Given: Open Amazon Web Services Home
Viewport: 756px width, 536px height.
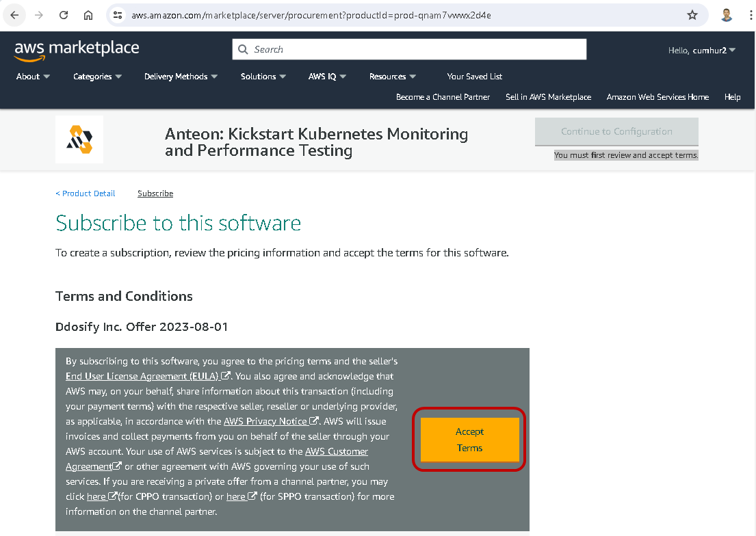Looking at the screenshot, I should (657, 97).
